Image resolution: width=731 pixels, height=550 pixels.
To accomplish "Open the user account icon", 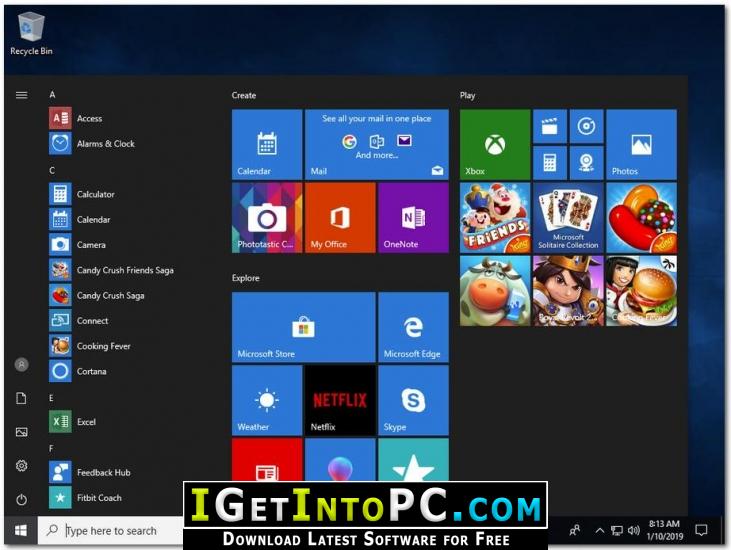I will (21, 364).
